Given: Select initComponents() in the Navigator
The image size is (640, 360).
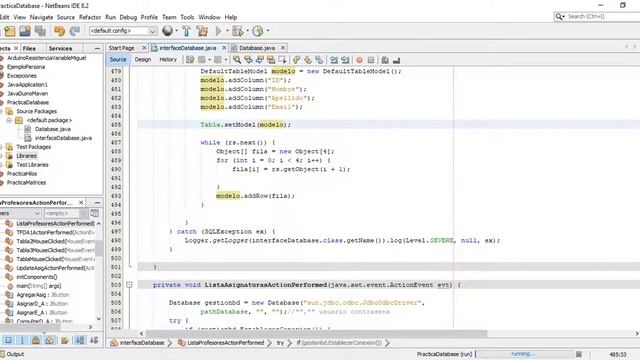Looking at the screenshot, I should (x=37, y=277).
